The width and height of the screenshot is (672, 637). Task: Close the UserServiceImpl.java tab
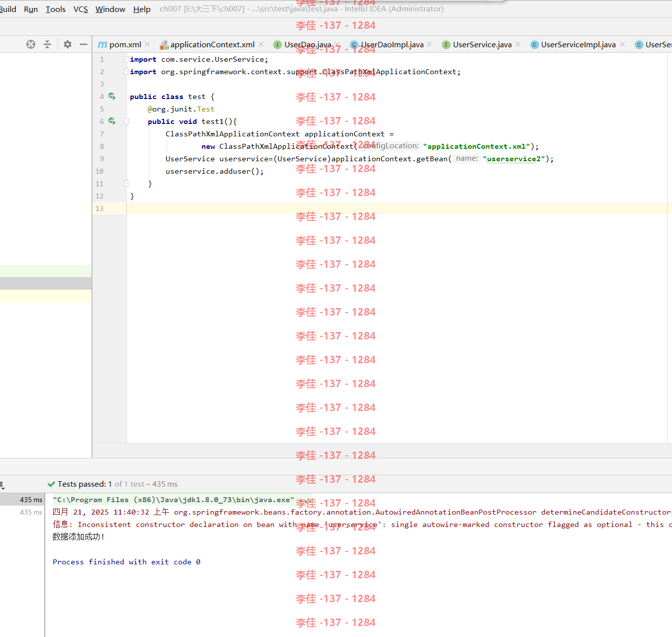(x=622, y=44)
